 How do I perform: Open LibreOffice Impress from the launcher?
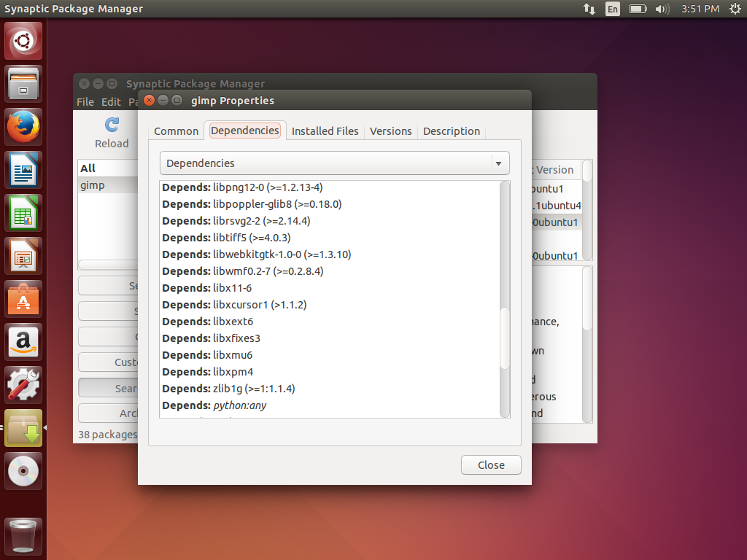tap(23, 256)
